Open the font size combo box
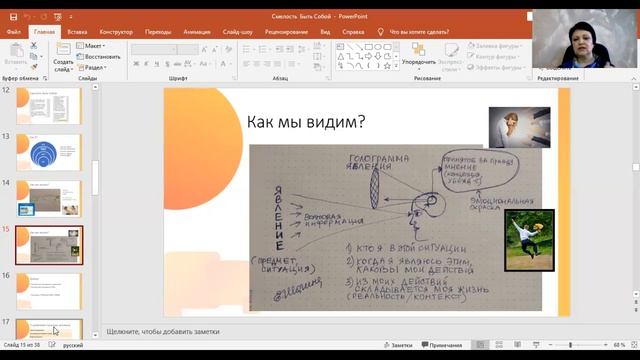Screen dimensions: 640x360 tap(188, 49)
